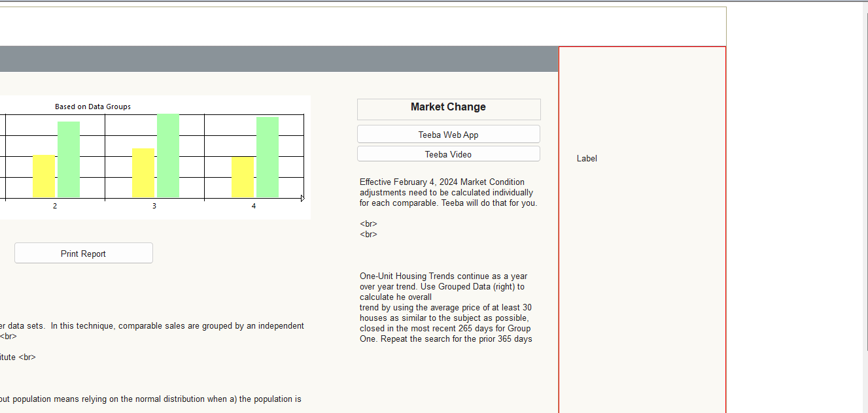Select the green bar for group 4
The width and height of the screenshot is (868, 413).
point(268,157)
